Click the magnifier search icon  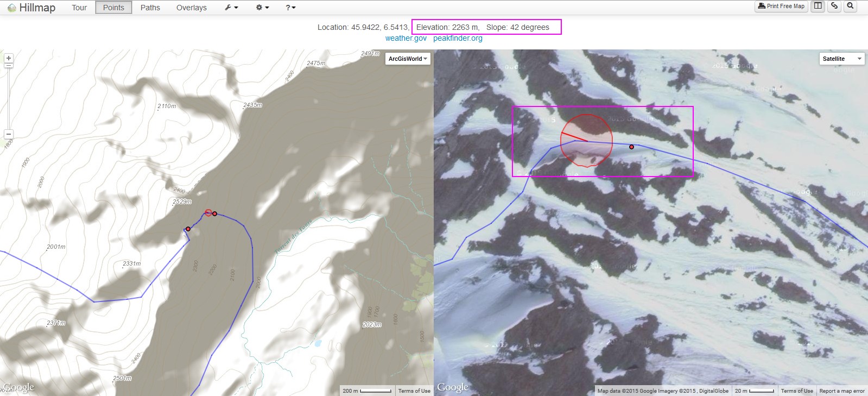[850, 6]
